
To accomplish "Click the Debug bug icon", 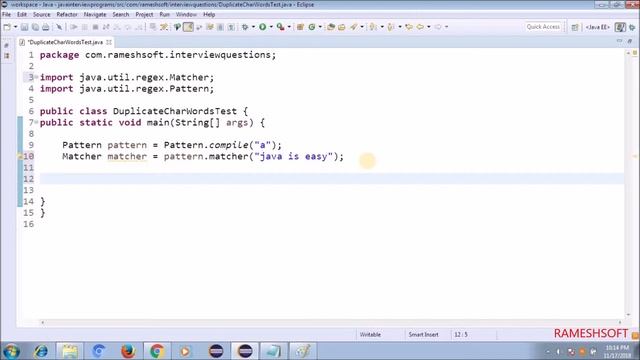I will pyautogui.click(x=245, y=27).
